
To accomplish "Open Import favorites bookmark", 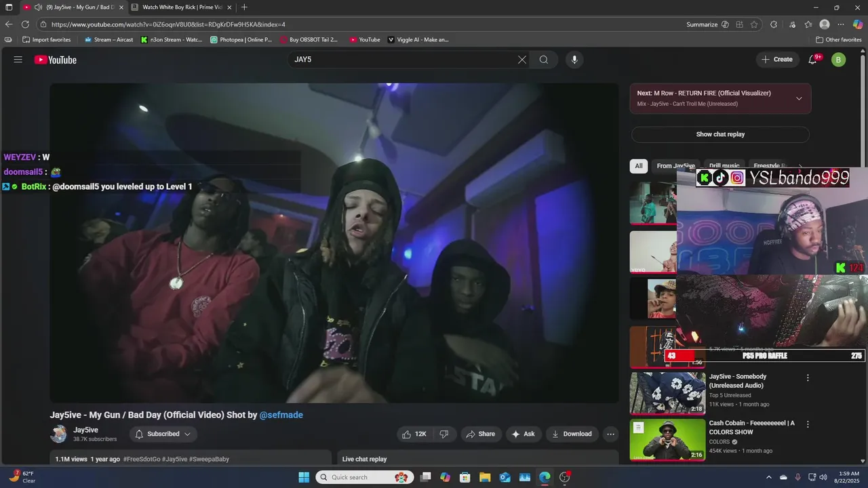I will (x=47, y=39).
